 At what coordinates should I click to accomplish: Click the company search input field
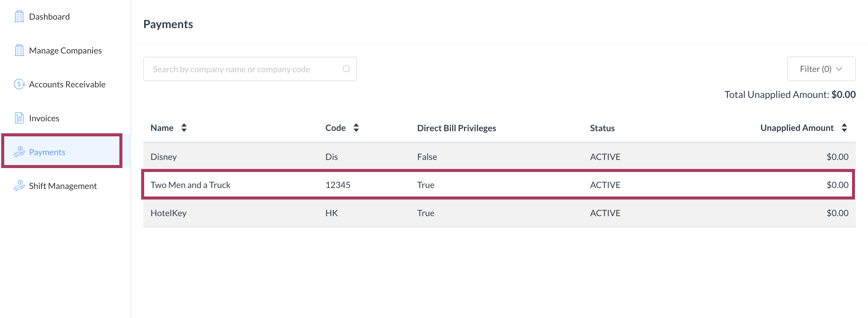243,69
